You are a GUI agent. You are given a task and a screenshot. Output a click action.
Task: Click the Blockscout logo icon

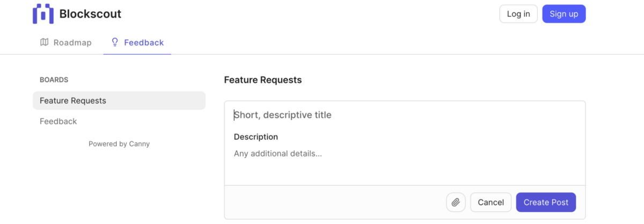tap(43, 14)
